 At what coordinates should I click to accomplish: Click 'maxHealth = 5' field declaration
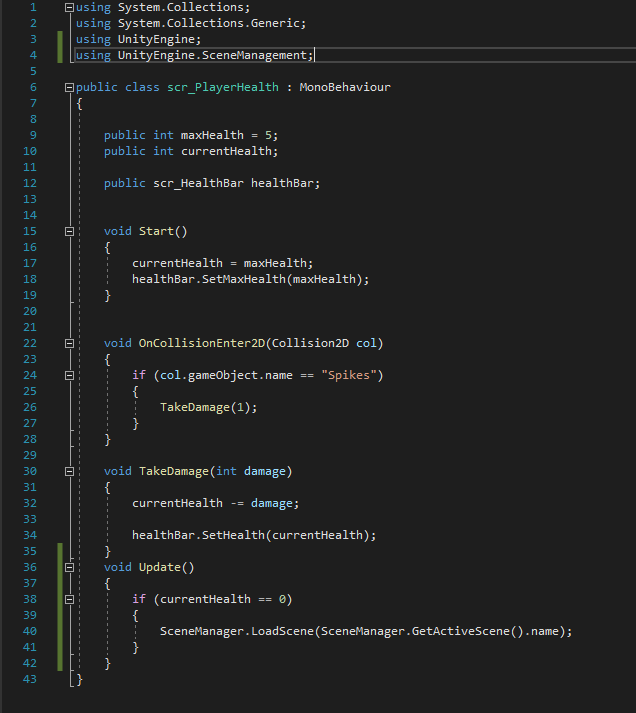tap(226, 136)
